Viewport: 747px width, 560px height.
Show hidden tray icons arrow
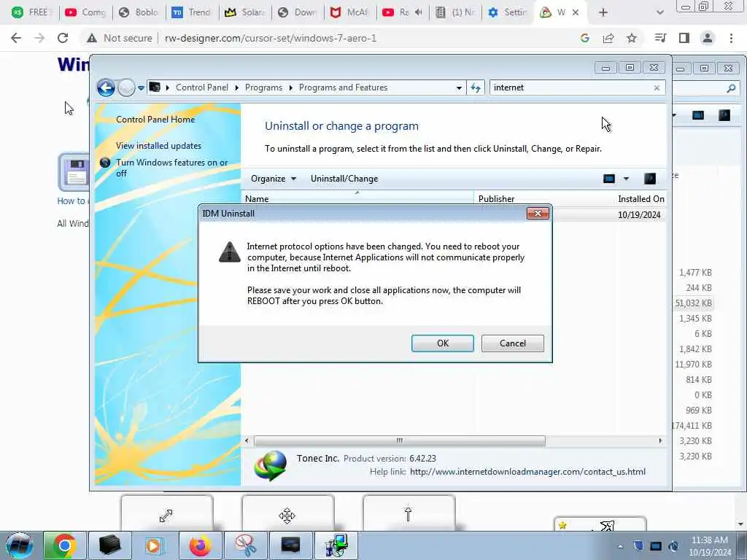620,546
